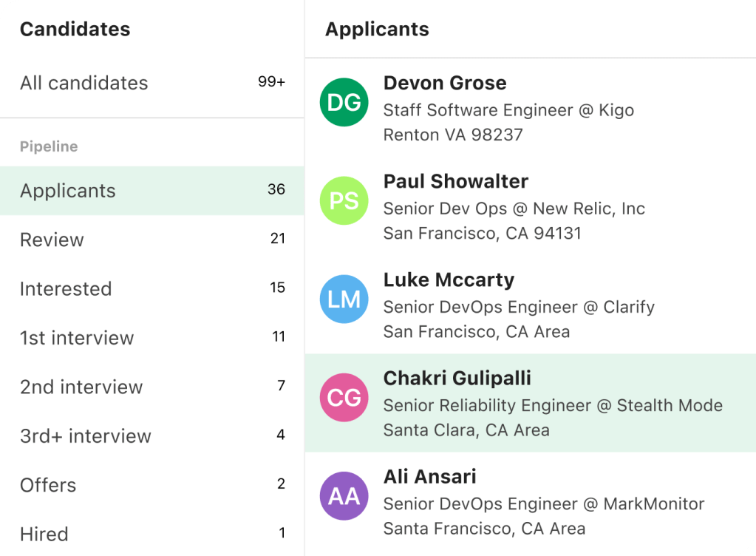Click Chakri Gulipalli's pink CG avatar
Image resolution: width=756 pixels, height=556 pixels.
[x=344, y=398]
